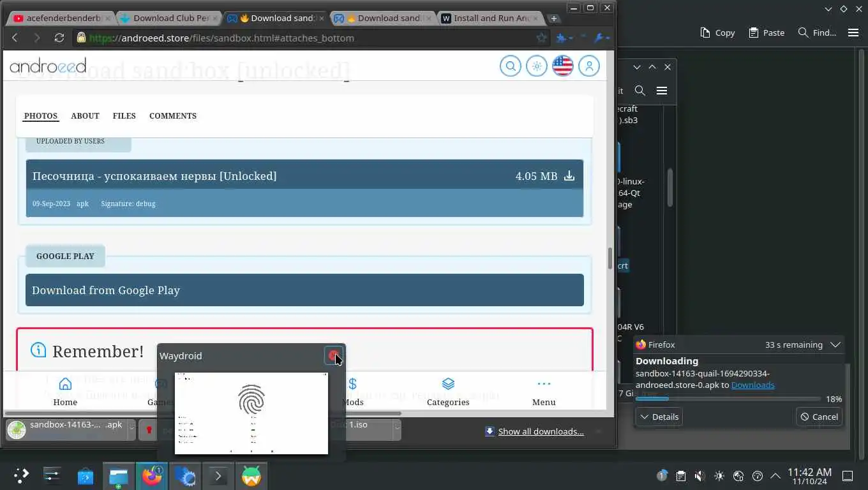Click Find in the background window toolbar

point(817,33)
